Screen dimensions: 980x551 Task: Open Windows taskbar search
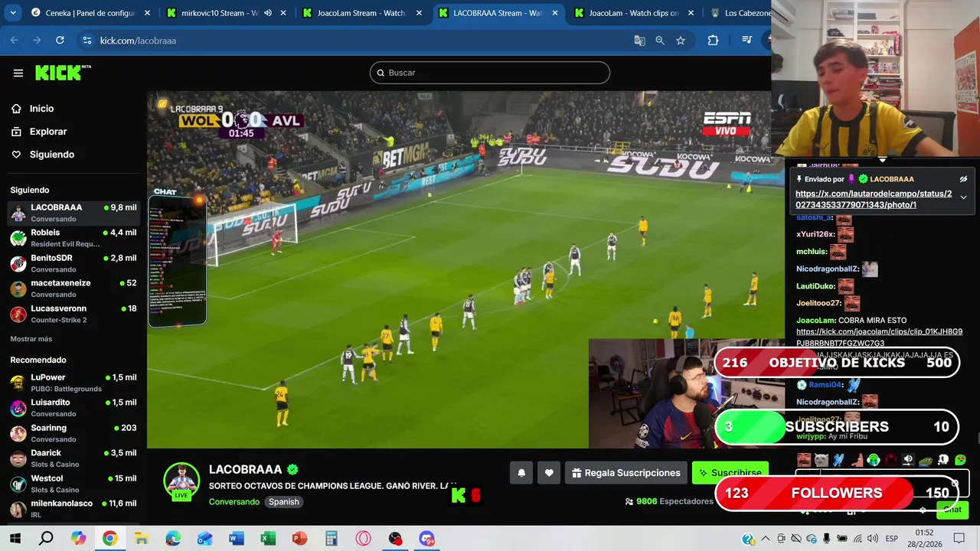click(46, 539)
